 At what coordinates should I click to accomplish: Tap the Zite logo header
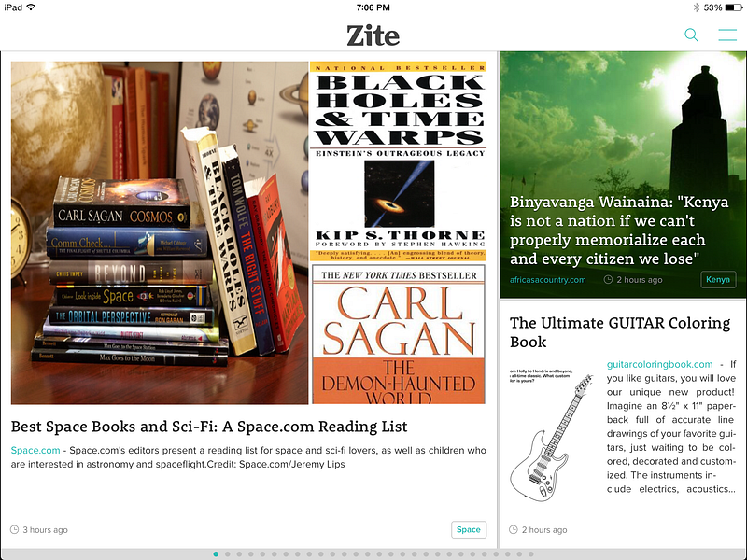(373, 35)
